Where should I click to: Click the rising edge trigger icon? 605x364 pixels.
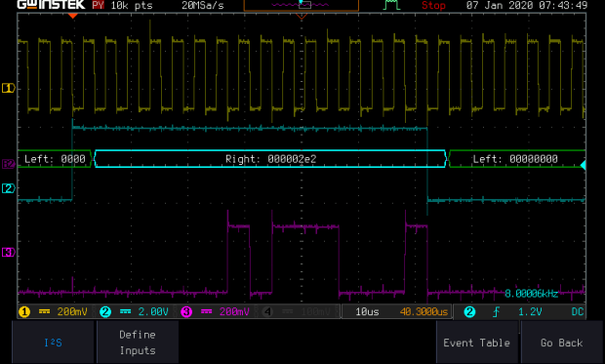pyautogui.click(x=496, y=312)
